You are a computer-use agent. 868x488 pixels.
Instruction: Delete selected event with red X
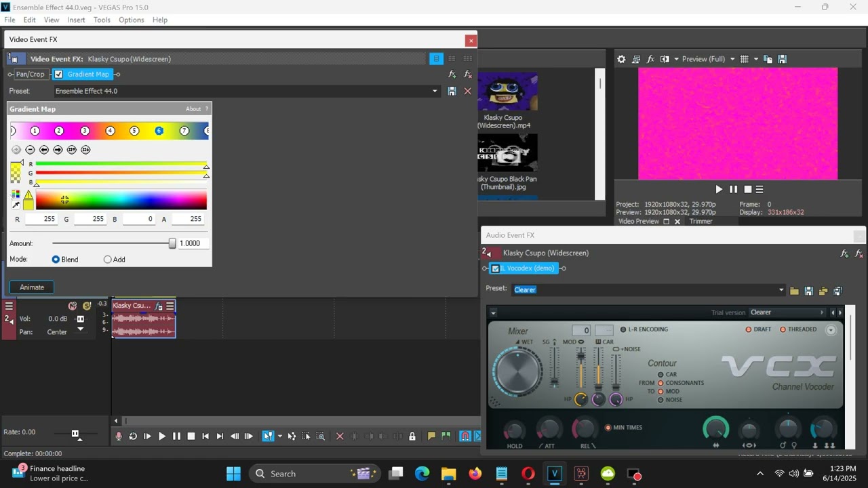(340, 436)
